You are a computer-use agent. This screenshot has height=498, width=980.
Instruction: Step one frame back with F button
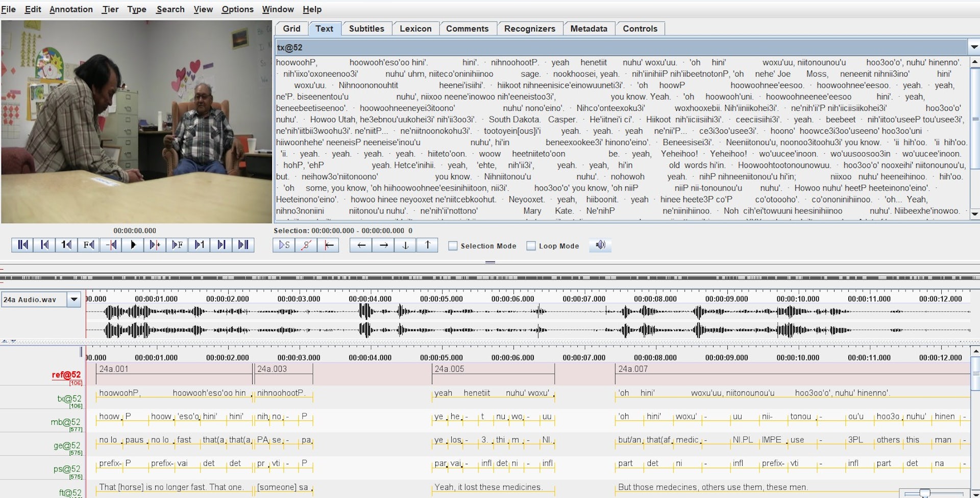click(88, 245)
